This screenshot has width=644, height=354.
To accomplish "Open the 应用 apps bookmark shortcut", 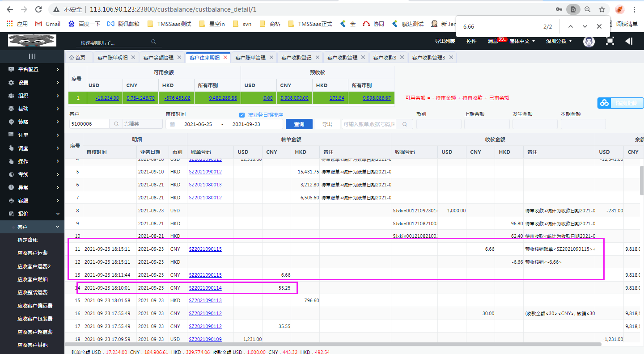I will (17, 24).
